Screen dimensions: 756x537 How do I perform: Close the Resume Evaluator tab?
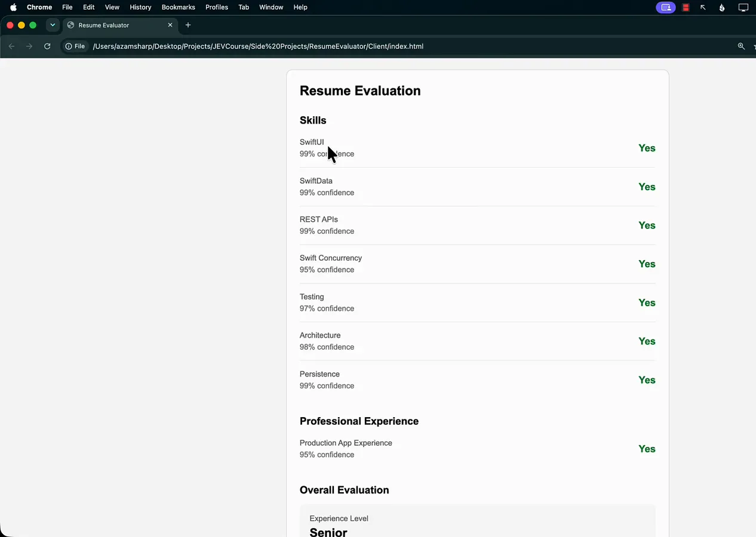170,25
